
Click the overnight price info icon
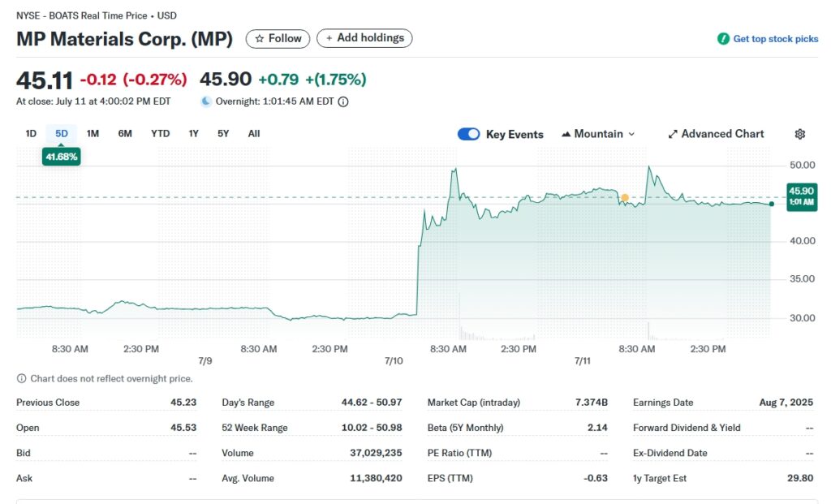click(x=343, y=101)
